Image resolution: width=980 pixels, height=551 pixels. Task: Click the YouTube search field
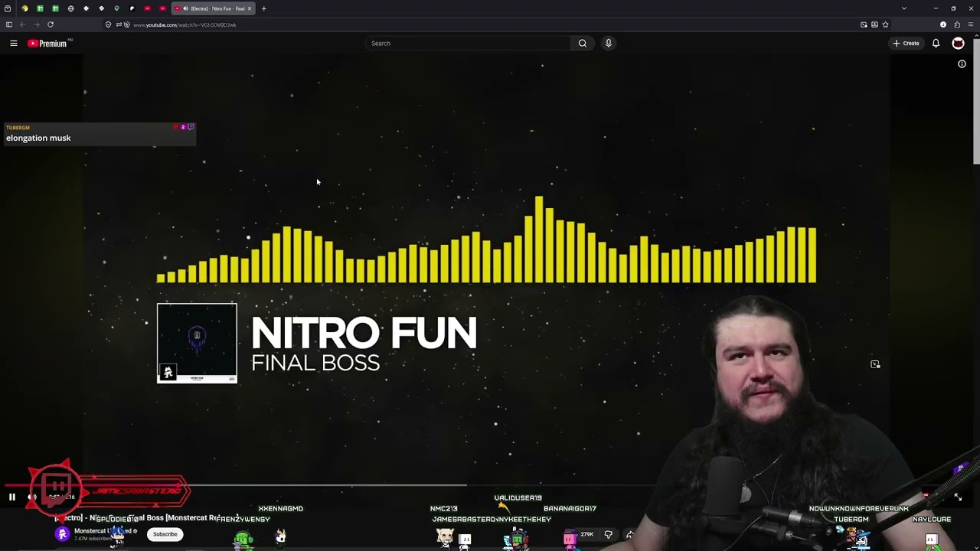(468, 44)
